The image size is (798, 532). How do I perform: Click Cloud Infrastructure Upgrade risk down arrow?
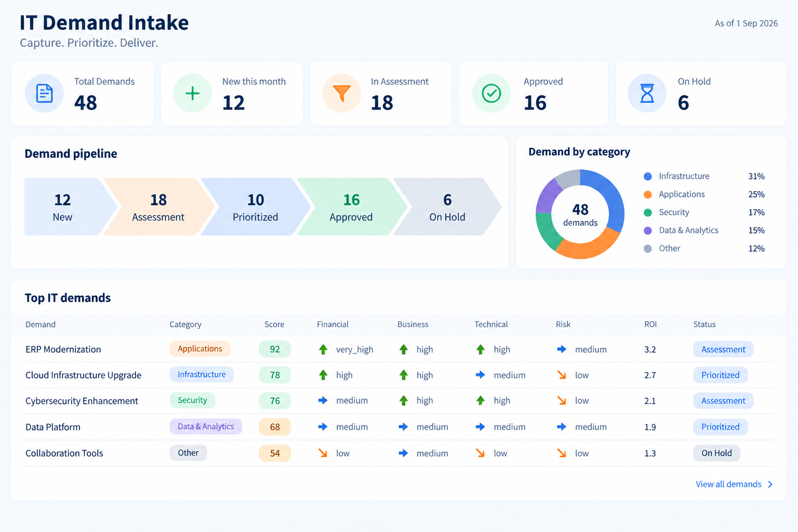(562, 375)
